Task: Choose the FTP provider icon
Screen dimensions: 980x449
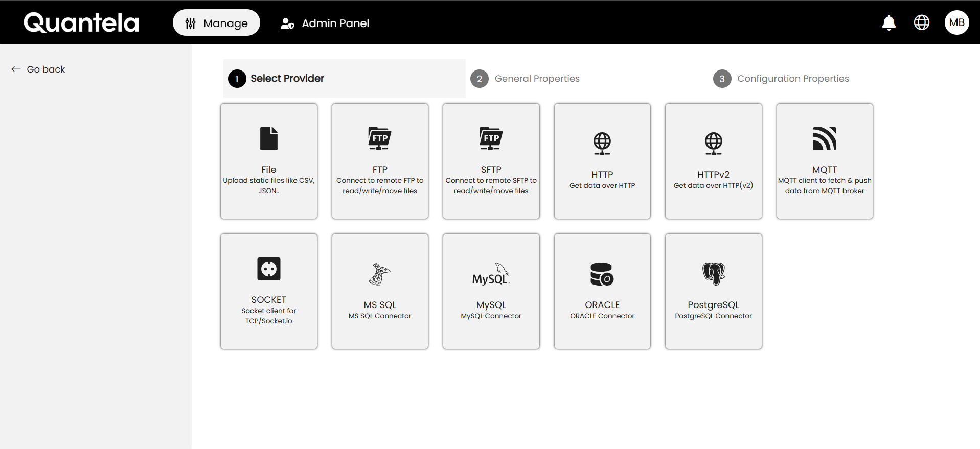Action: (379, 138)
